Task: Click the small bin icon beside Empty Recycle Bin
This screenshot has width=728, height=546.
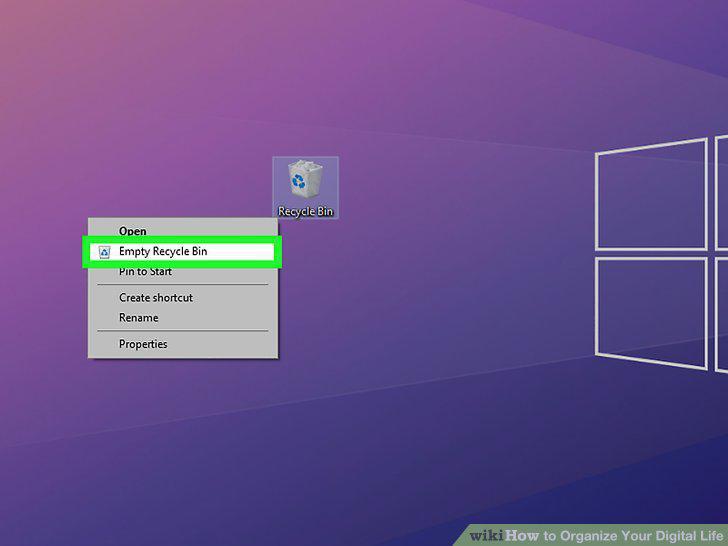Action: pyautogui.click(x=104, y=252)
